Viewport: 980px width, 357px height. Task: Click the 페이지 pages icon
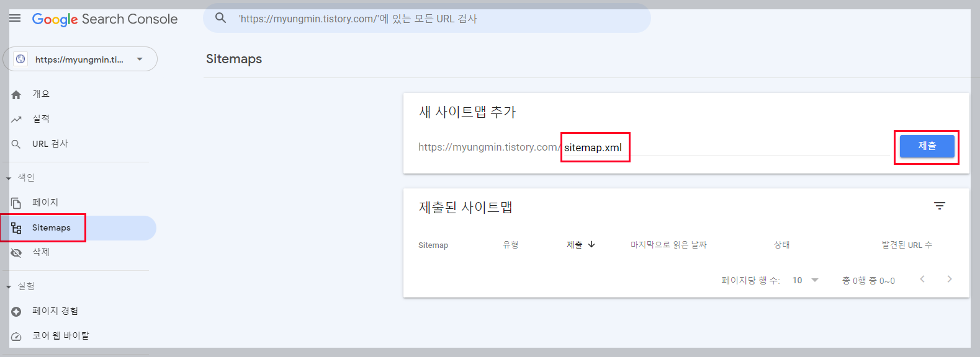pyautogui.click(x=16, y=203)
